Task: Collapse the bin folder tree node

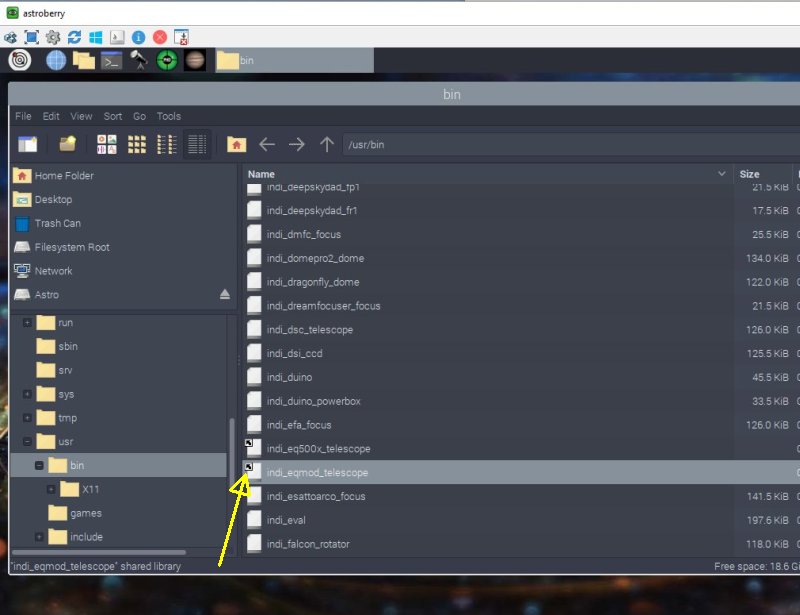Action: coord(39,465)
